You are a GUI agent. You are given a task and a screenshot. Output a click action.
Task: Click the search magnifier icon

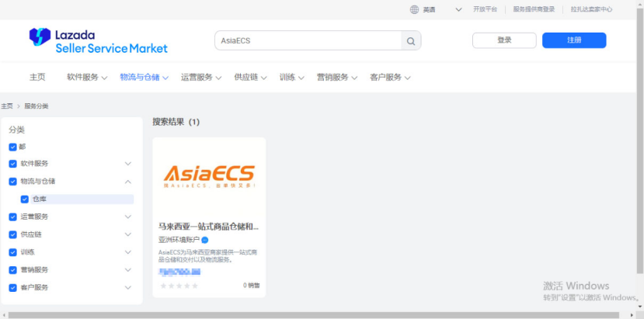[411, 40]
